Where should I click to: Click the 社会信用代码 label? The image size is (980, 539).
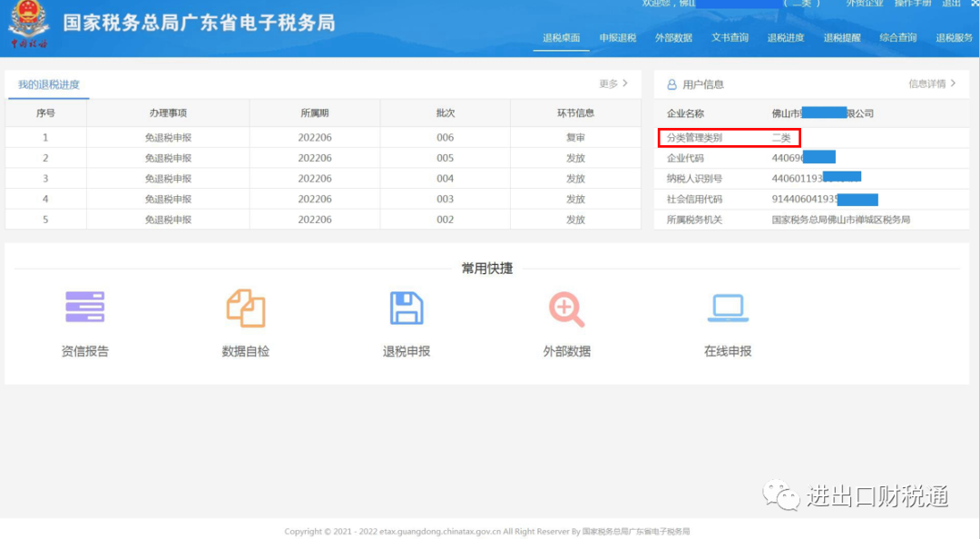pyautogui.click(x=694, y=199)
